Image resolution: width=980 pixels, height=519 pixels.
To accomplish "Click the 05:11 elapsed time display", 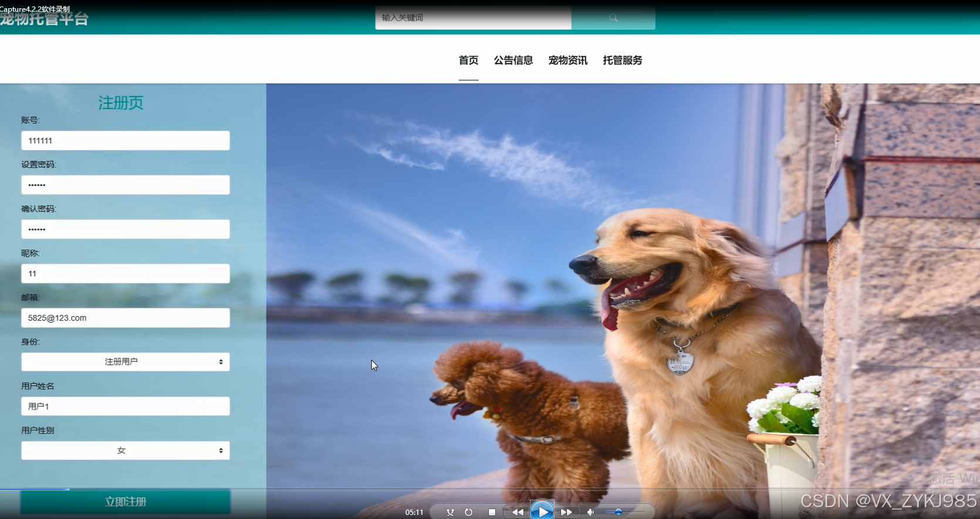I will [414, 512].
